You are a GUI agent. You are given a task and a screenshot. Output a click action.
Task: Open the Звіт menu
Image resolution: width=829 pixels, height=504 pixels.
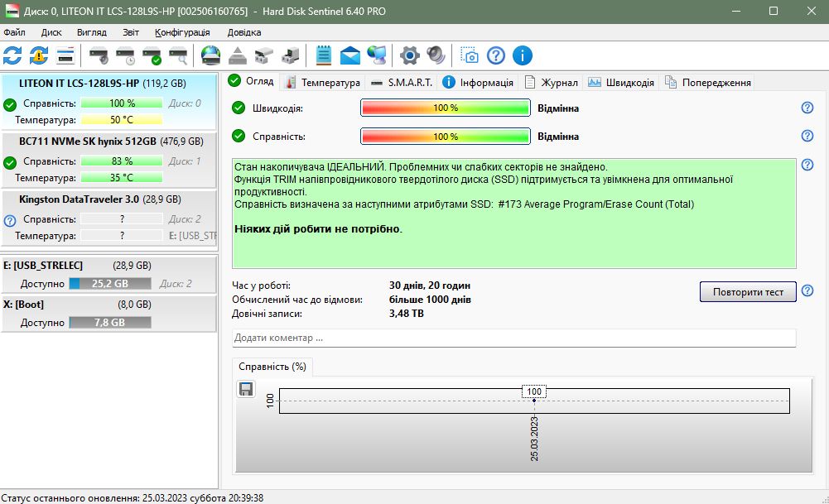131,32
